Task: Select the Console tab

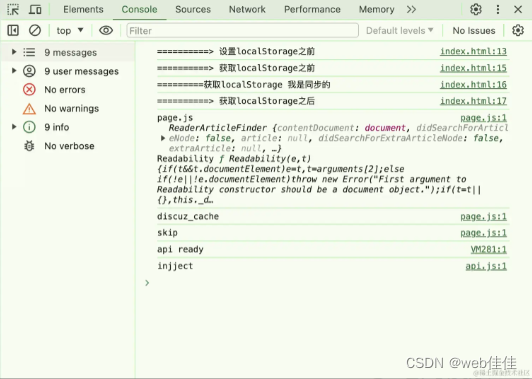Action: coord(139,9)
